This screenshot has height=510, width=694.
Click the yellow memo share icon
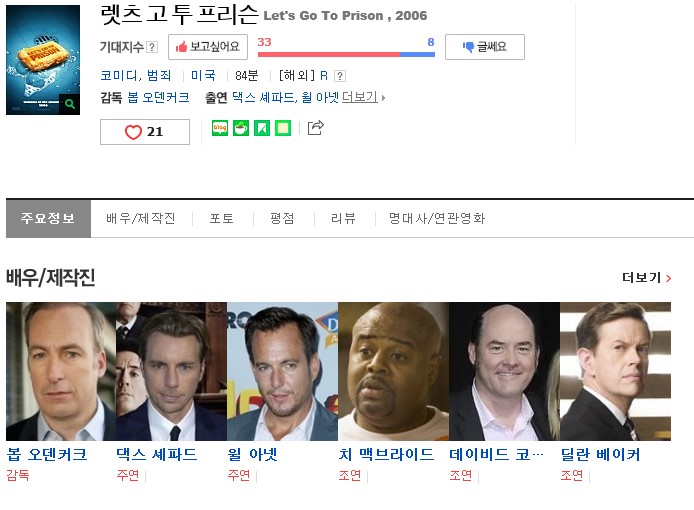point(283,128)
